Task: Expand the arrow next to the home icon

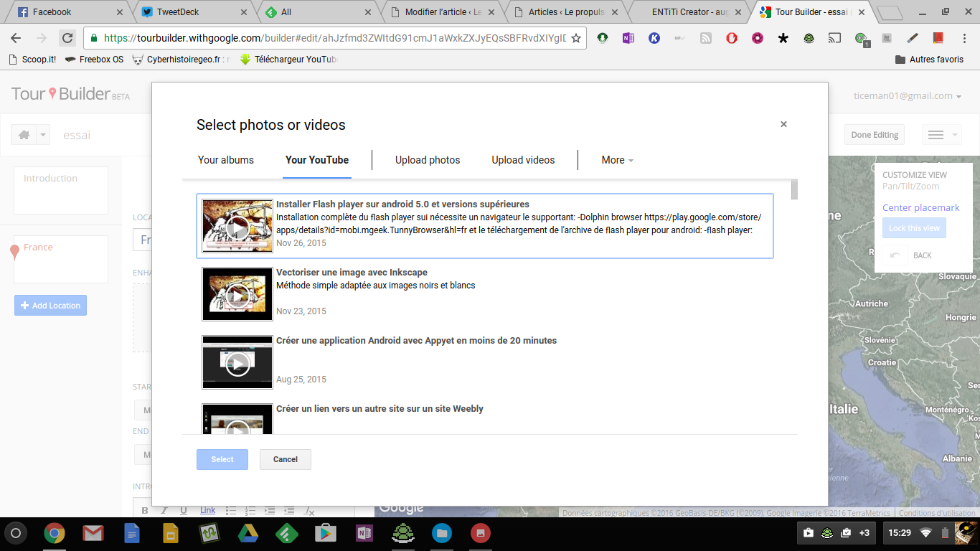Action: [43, 135]
